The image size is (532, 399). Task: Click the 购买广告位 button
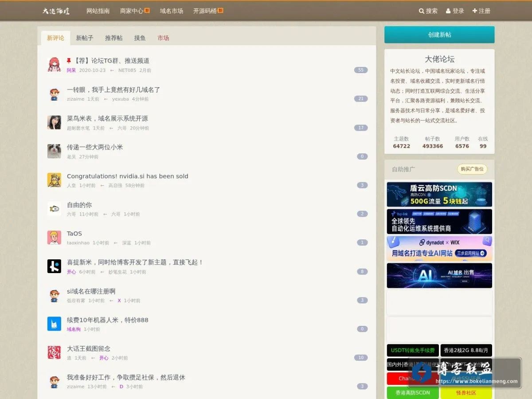(472, 169)
